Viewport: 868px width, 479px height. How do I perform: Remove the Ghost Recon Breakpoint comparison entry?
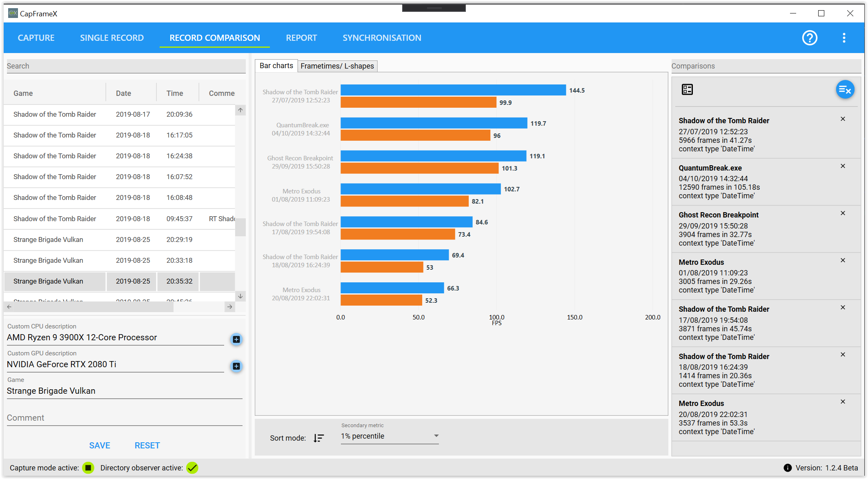(x=843, y=213)
